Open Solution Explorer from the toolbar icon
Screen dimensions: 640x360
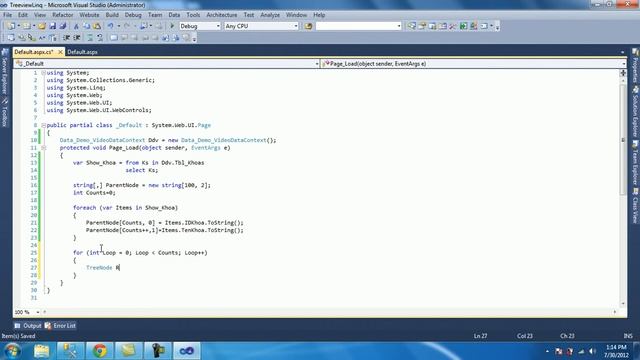pyautogui.click(x=412, y=26)
